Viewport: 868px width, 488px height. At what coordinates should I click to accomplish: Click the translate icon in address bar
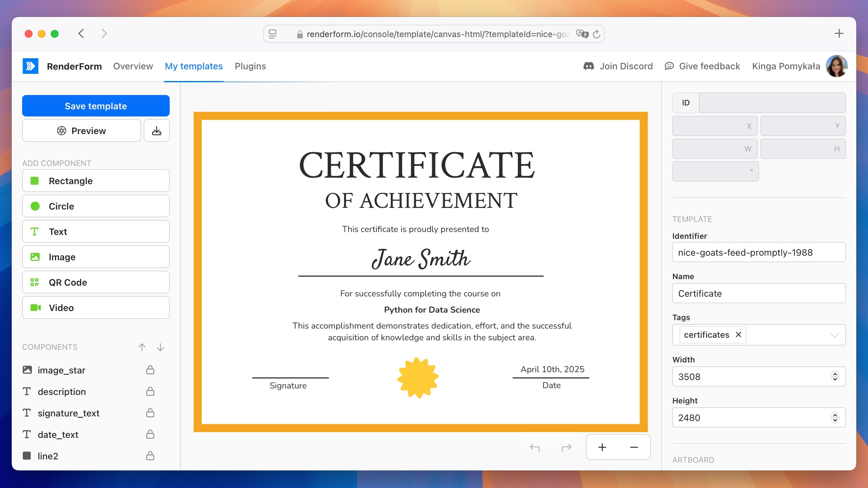(x=582, y=34)
